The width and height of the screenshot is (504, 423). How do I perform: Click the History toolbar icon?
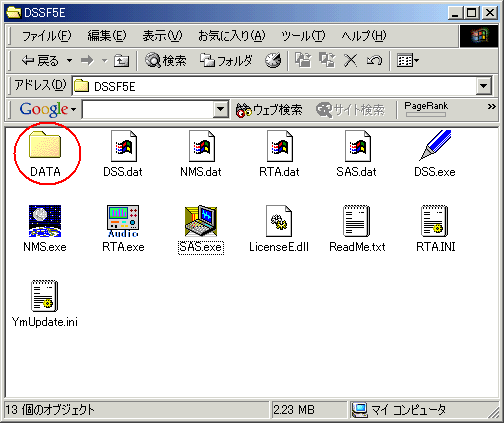(x=273, y=61)
